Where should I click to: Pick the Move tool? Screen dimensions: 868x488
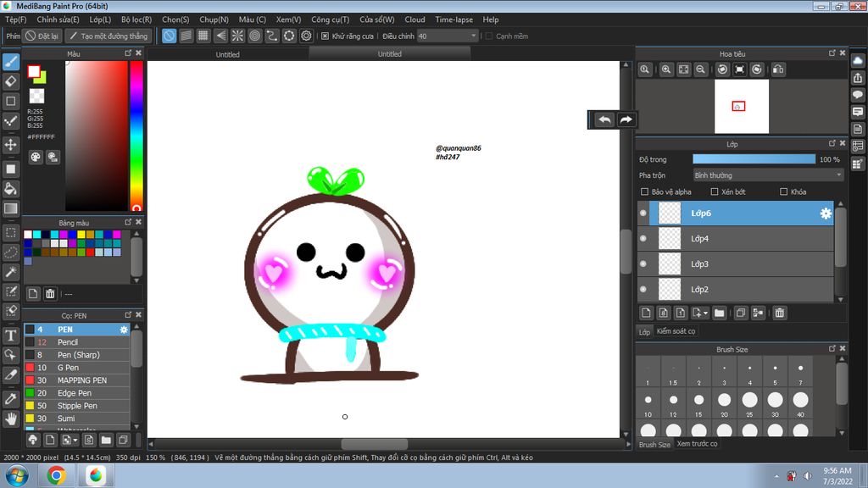[x=10, y=145]
